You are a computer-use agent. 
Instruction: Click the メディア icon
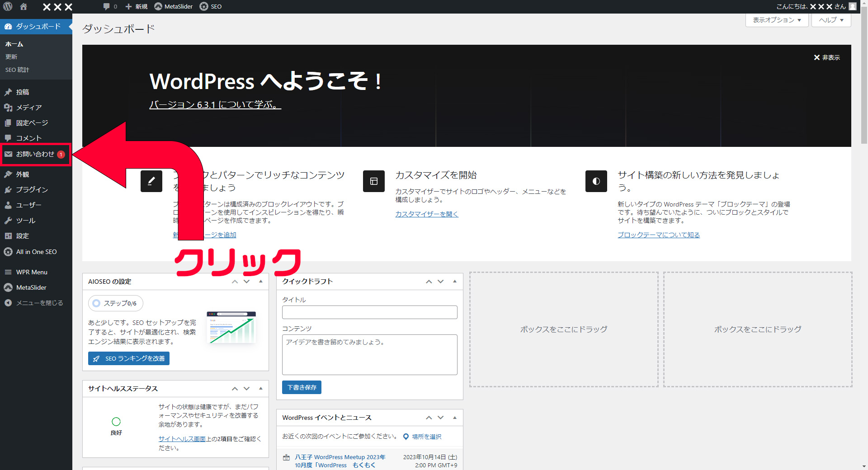point(8,108)
